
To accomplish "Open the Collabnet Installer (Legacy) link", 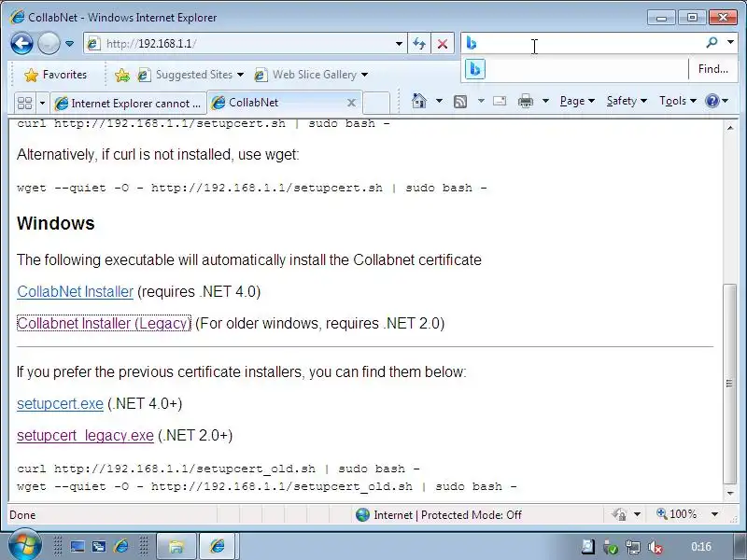I will [104, 323].
